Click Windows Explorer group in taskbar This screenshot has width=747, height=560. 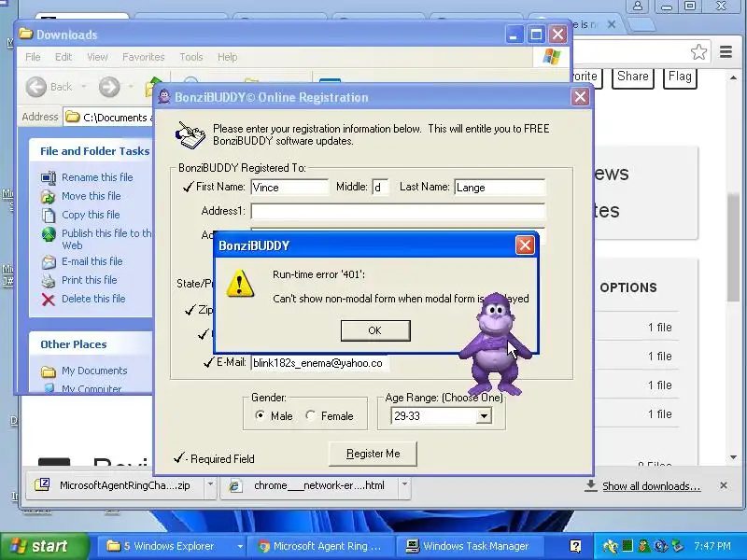click(172, 546)
